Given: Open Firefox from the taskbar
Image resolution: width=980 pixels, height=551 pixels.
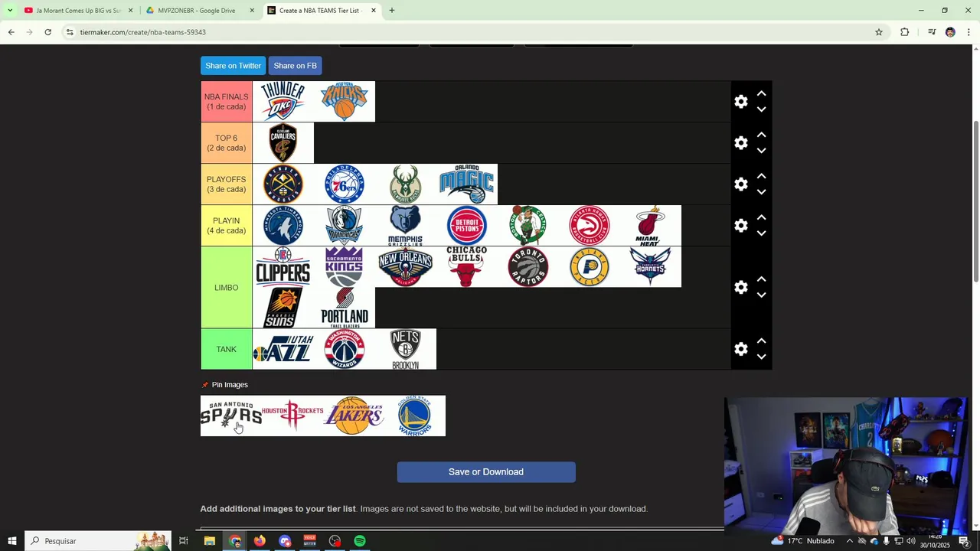Looking at the screenshot, I should [260, 541].
